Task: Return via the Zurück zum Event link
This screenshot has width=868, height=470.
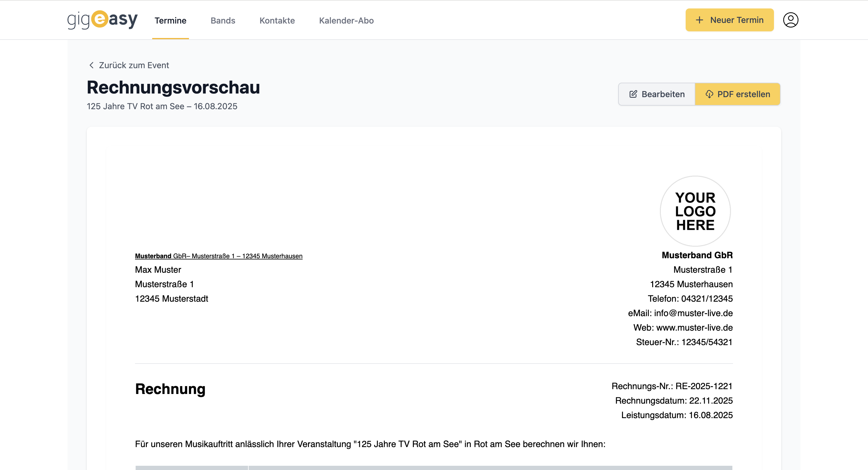Action: pyautogui.click(x=134, y=65)
